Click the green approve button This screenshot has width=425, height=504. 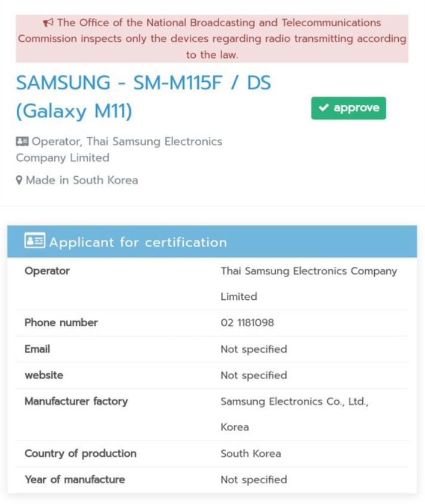[x=349, y=108]
